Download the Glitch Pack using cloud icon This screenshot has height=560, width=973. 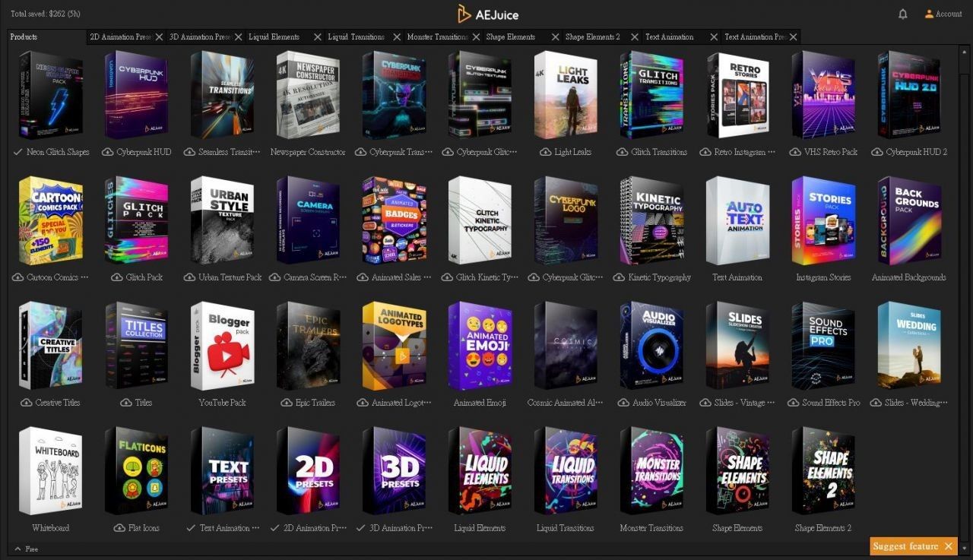pos(116,277)
